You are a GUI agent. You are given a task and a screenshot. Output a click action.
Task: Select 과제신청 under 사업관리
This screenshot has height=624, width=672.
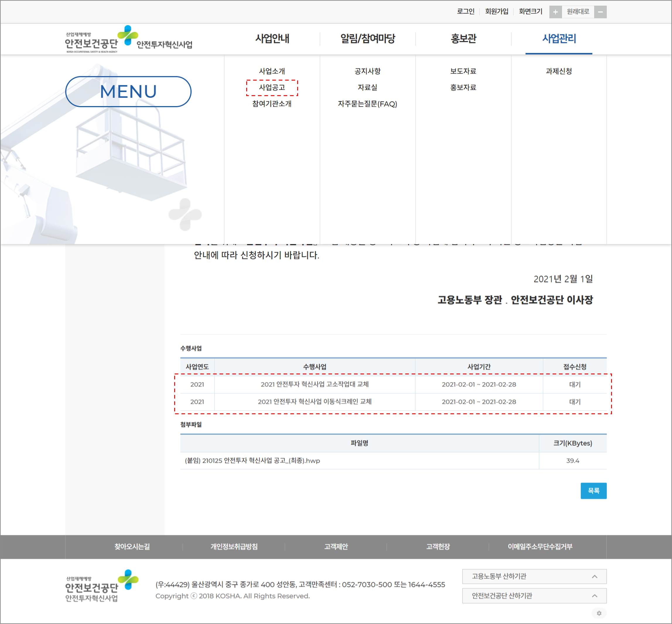coord(559,71)
